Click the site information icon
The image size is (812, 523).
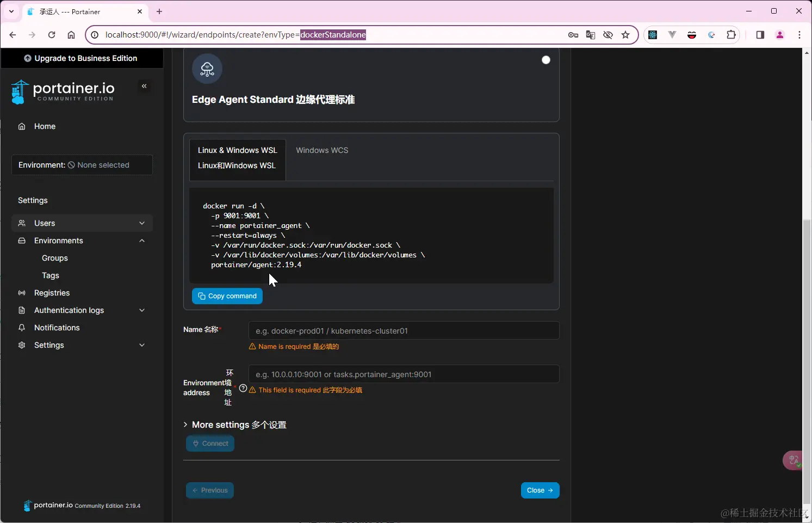pos(95,35)
